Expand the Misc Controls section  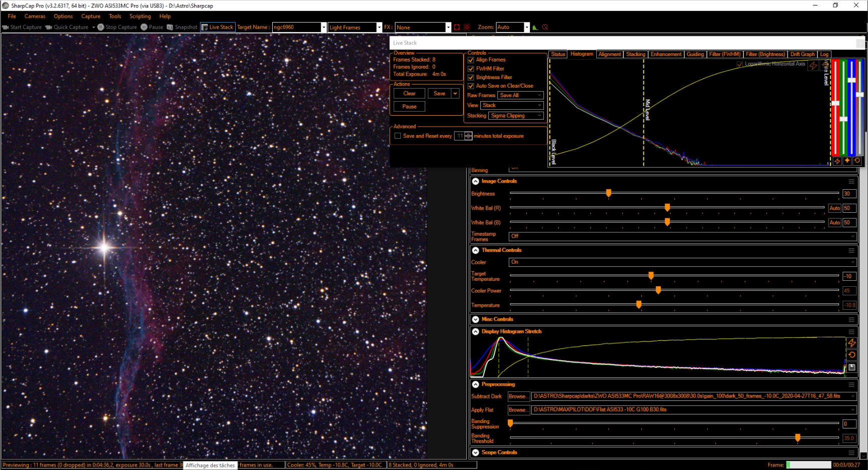click(x=476, y=319)
